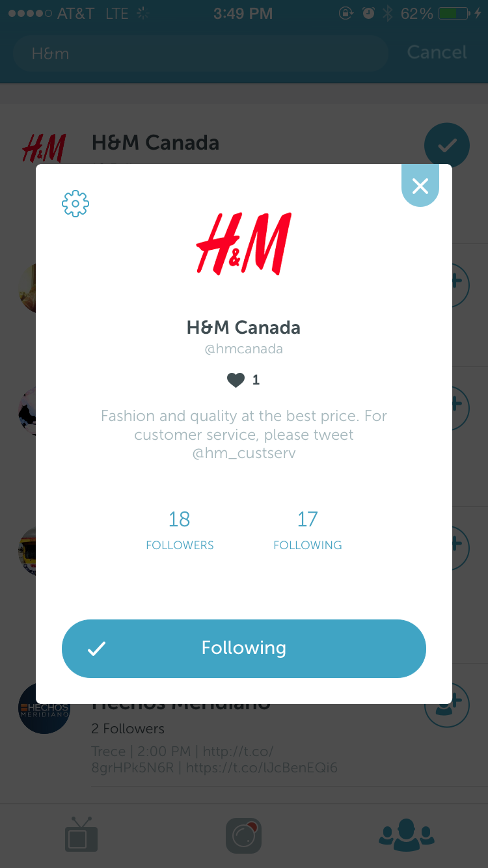This screenshot has height=868, width=488.
Task: Tap the heart likes icon
Action: (236, 380)
